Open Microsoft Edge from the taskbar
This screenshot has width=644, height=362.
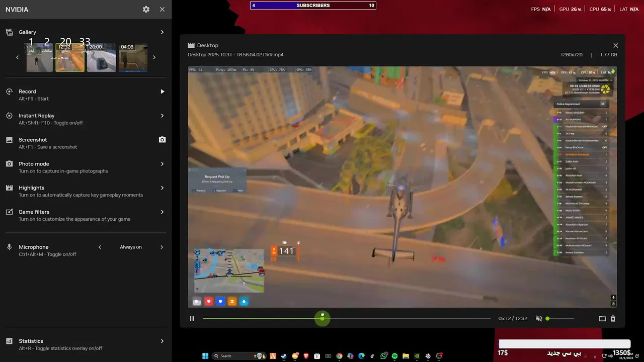coord(361,356)
